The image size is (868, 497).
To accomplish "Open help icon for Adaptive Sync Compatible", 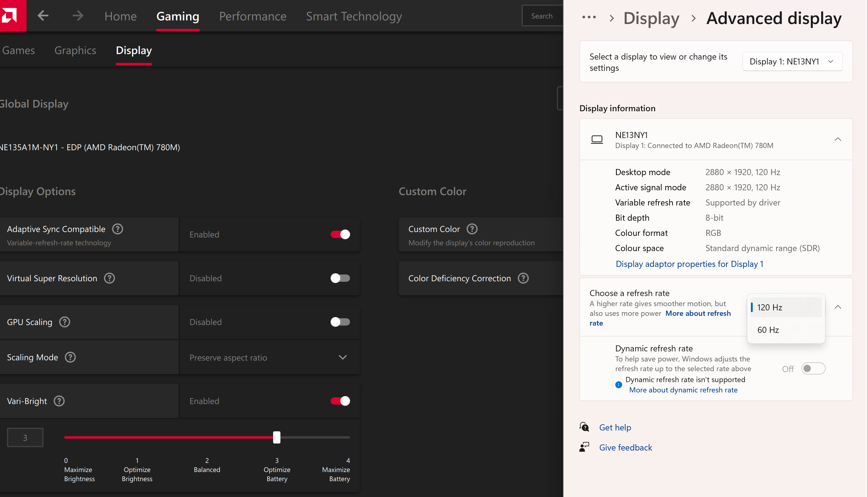I will [117, 229].
